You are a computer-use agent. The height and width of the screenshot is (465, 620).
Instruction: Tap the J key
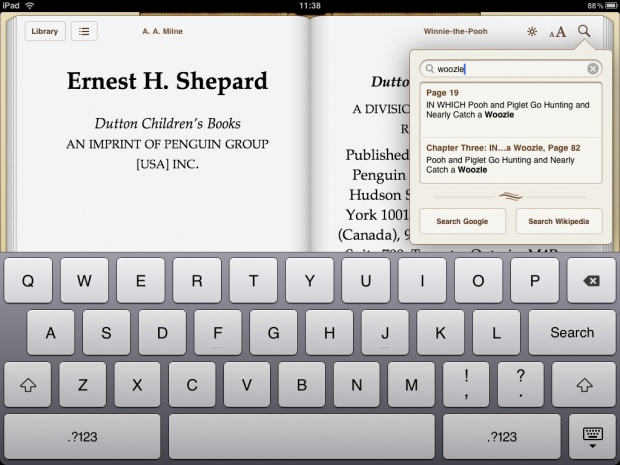tap(385, 332)
